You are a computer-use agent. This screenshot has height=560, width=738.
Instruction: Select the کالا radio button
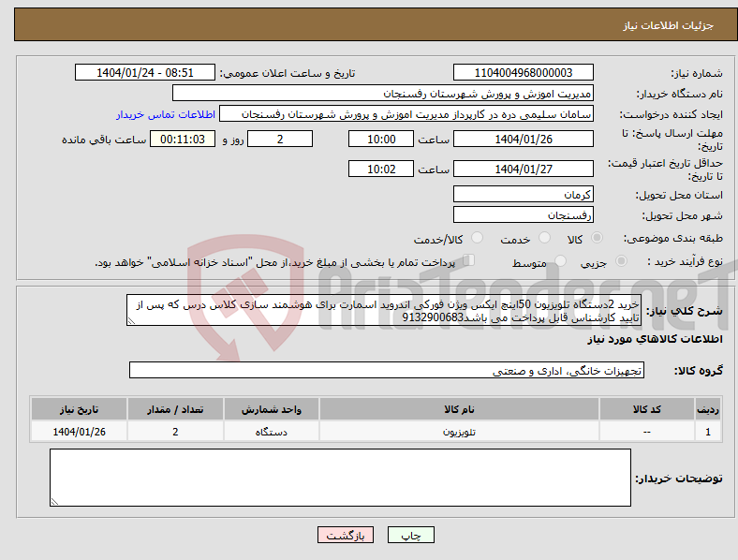(597, 238)
